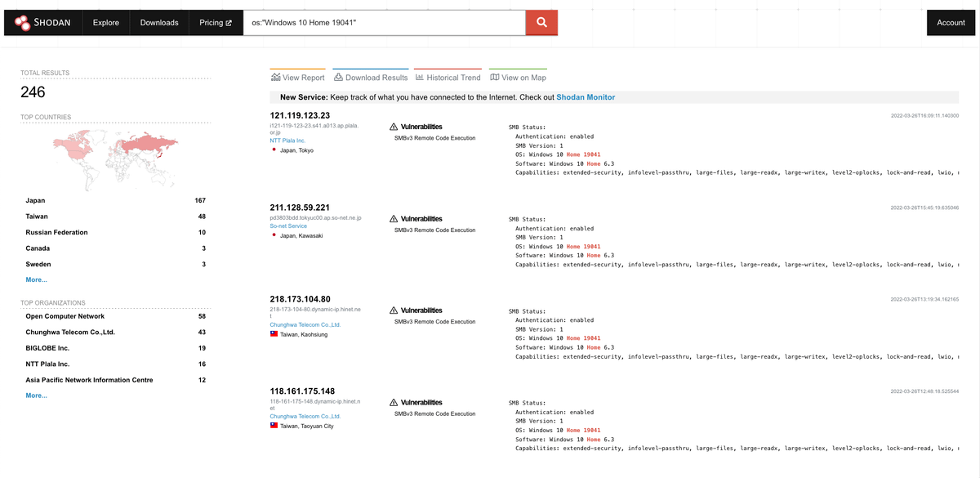The image size is (980, 478).
Task: Expand More under Top Organizations
Action: point(36,395)
